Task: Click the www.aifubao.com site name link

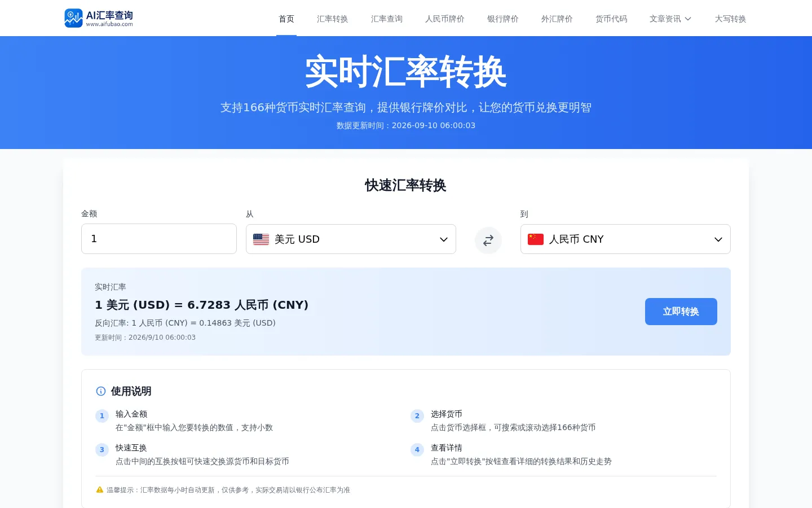Action: pyautogui.click(x=109, y=24)
